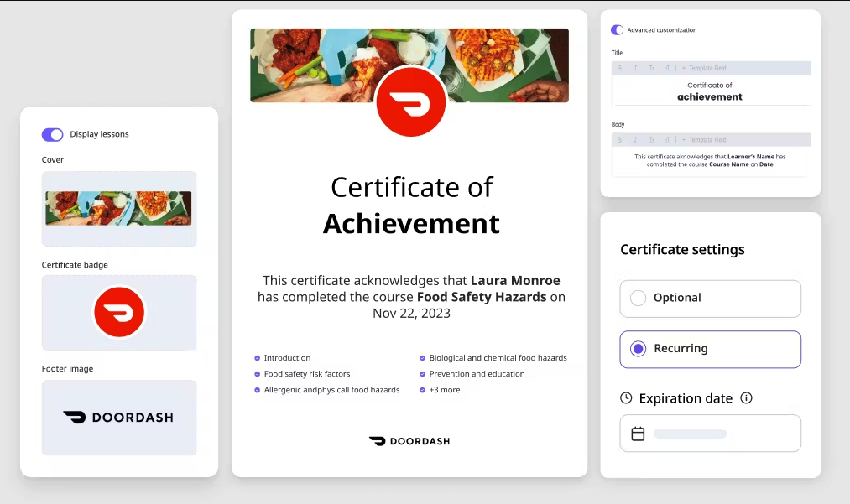The height and width of the screenshot is (504, 850).
Task: Click the DoorDash footer logo on certificate
Action: pos(409,441)
